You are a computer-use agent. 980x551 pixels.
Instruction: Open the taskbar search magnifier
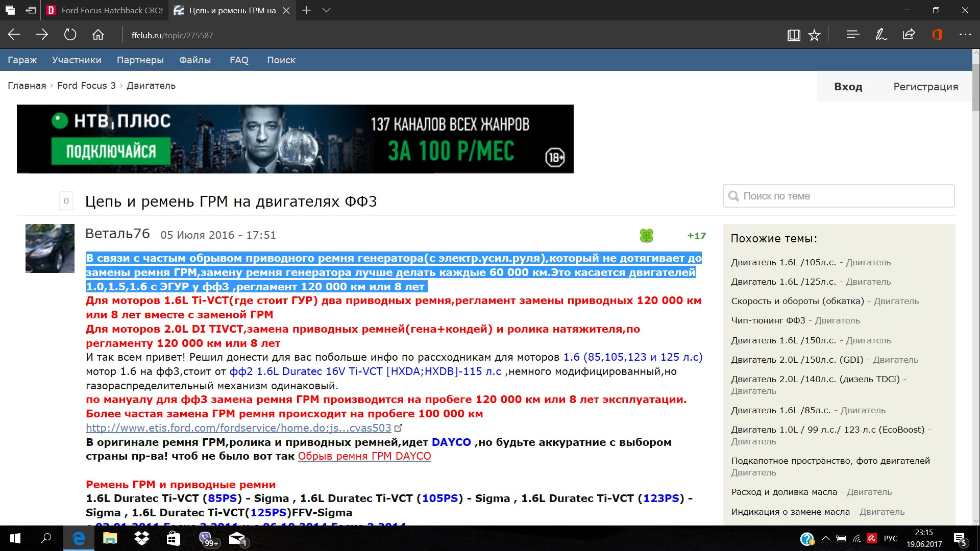click(46, 538)
